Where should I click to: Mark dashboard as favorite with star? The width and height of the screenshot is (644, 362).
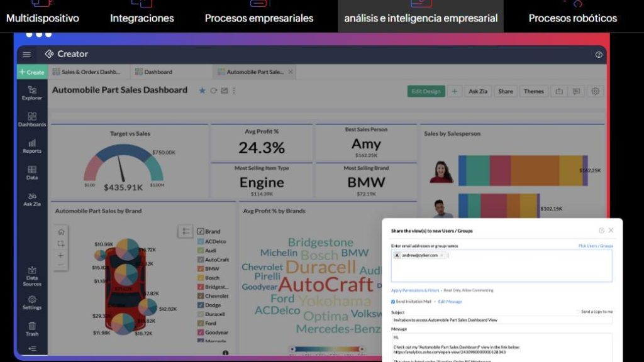pyautogui.click(x=202, y=90)
